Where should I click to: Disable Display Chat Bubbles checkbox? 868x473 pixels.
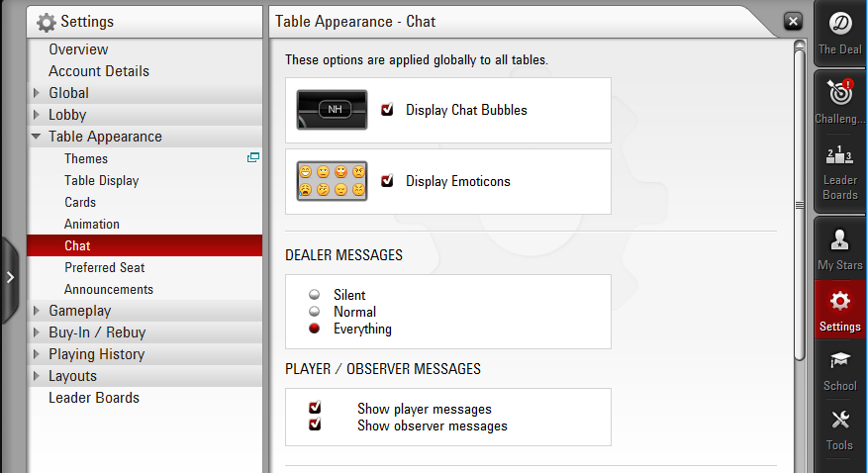pyautogui.click(x=387, y=110)
